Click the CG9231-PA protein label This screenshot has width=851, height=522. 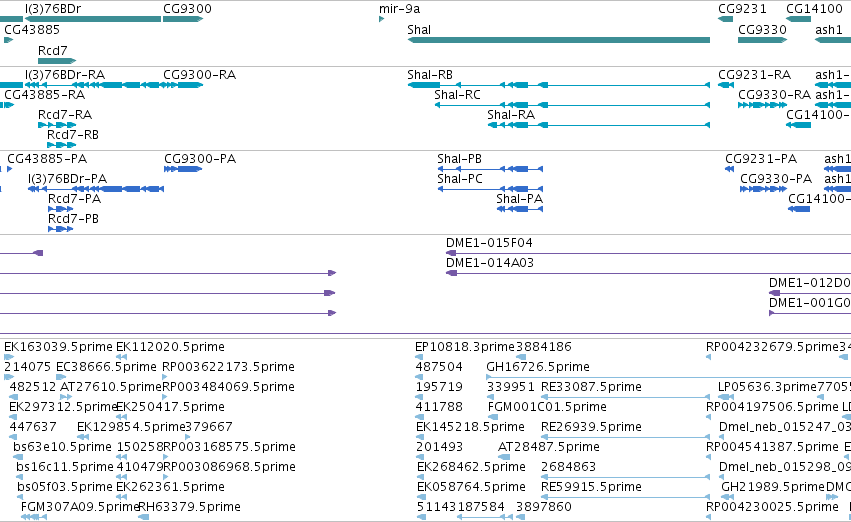point(761,158)
